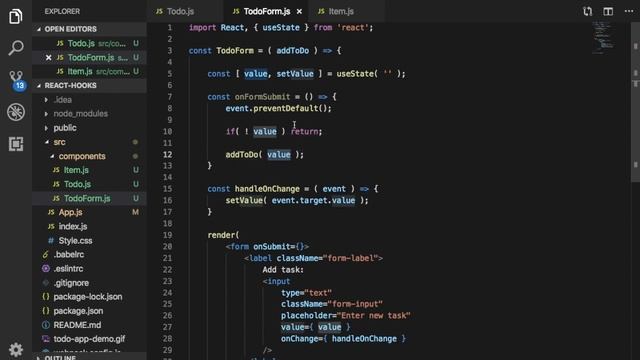640x360 pixels.
Task: Click 'useState' in the import line
Action: pyautogui.click(x=281, y=28)
